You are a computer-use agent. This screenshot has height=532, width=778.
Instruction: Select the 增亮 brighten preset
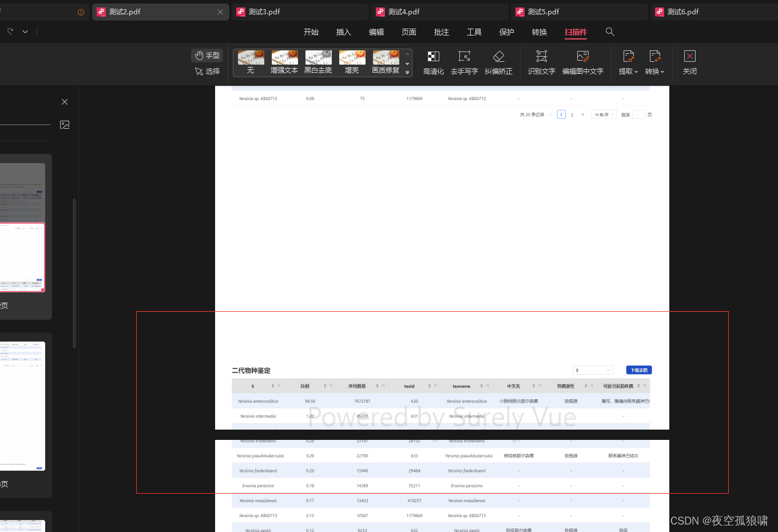click(352, 62)
